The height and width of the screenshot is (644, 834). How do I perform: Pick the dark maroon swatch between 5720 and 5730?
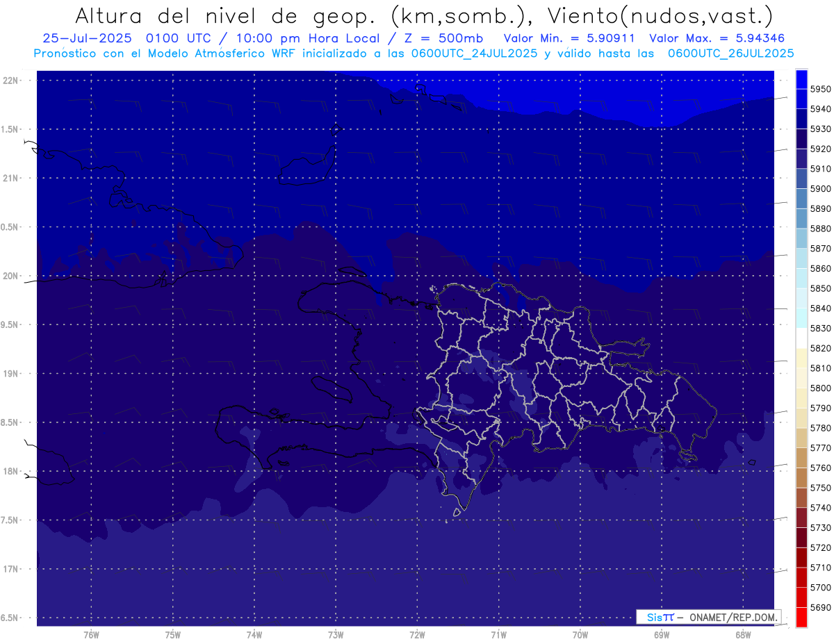coord(801,538)
